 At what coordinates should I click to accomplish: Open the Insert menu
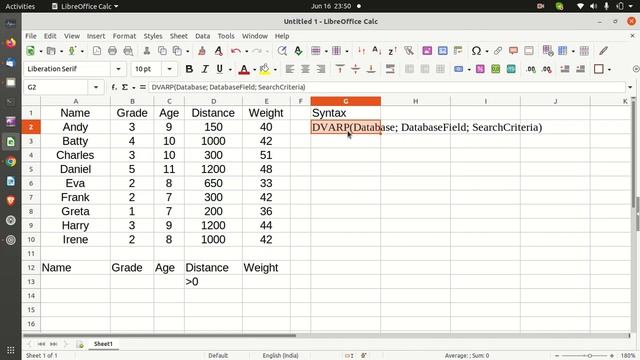tap(96, 36)
